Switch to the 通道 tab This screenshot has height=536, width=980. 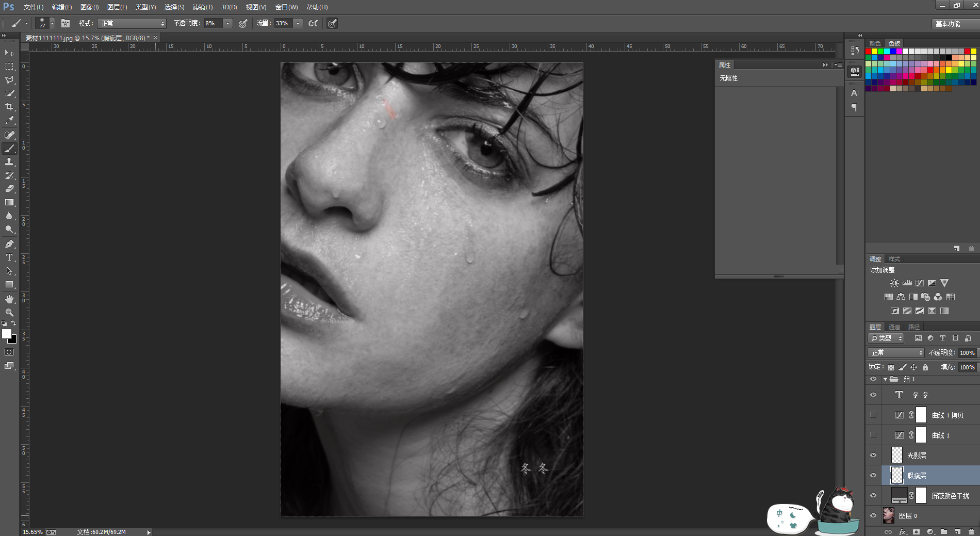coord(894,327)
